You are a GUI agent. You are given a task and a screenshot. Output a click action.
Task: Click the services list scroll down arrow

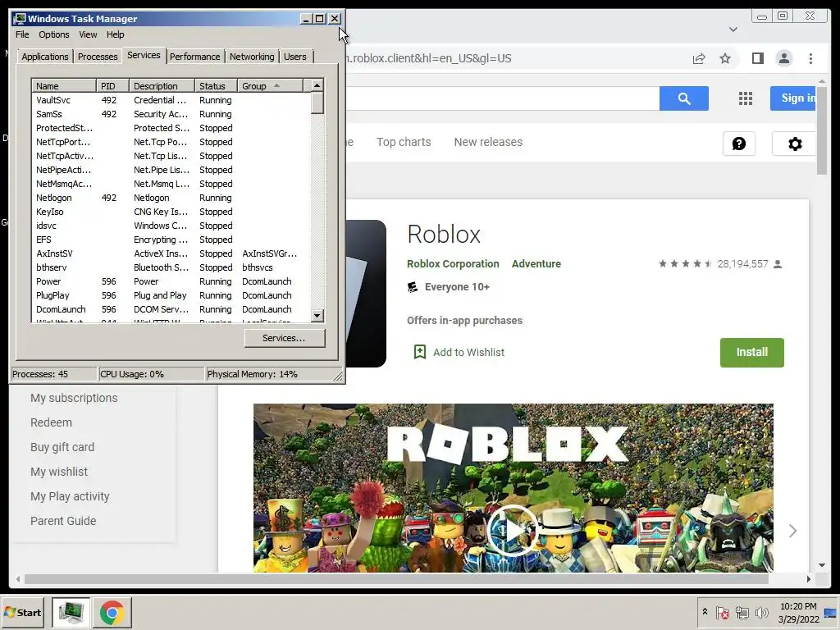point(317,316)
